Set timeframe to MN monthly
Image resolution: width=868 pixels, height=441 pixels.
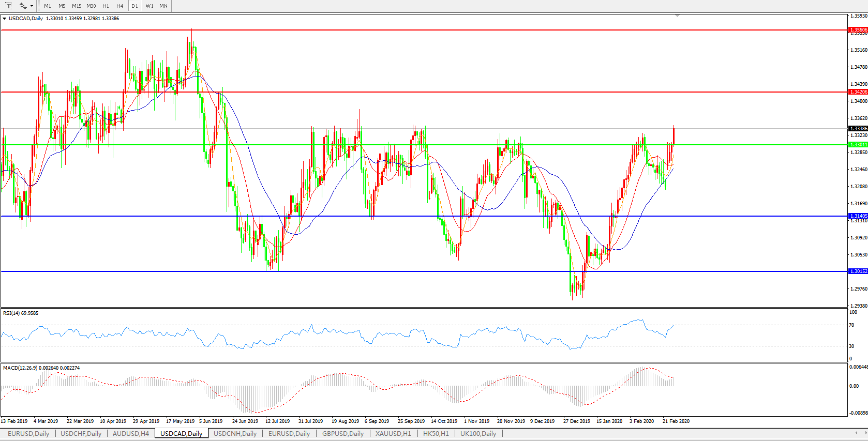tap(163, 6)
